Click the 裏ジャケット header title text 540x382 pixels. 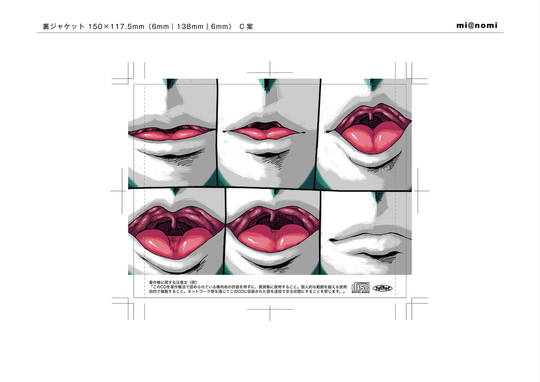64,27
